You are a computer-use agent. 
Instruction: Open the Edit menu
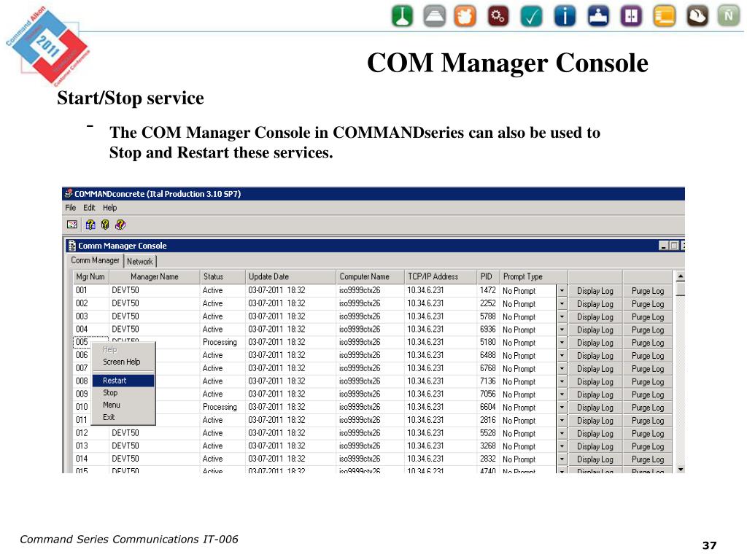coord(89,208)
